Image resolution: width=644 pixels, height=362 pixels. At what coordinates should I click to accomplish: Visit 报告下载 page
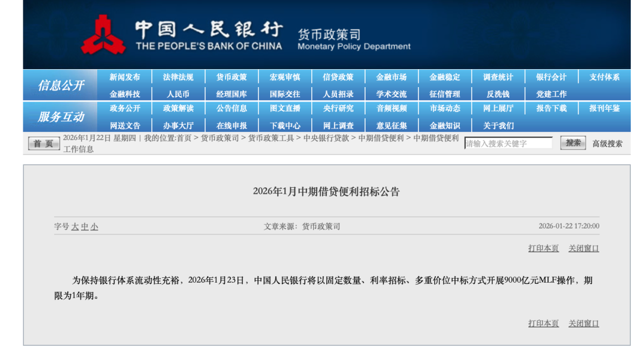552,109
